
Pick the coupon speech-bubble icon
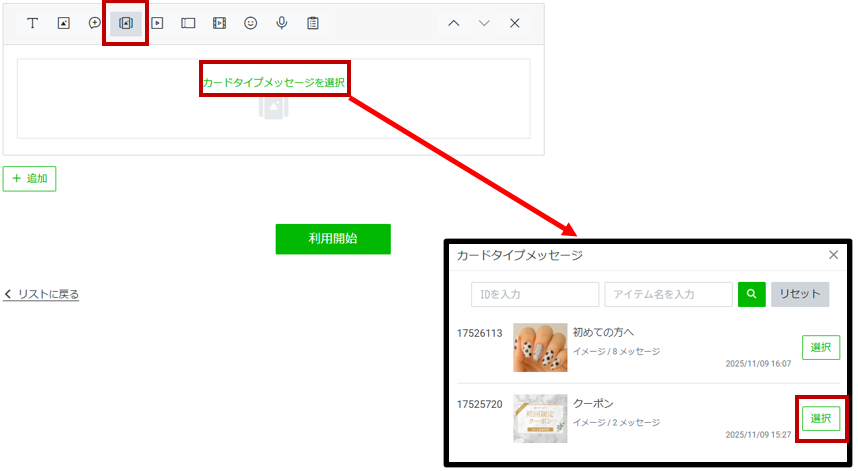point(95,23)
